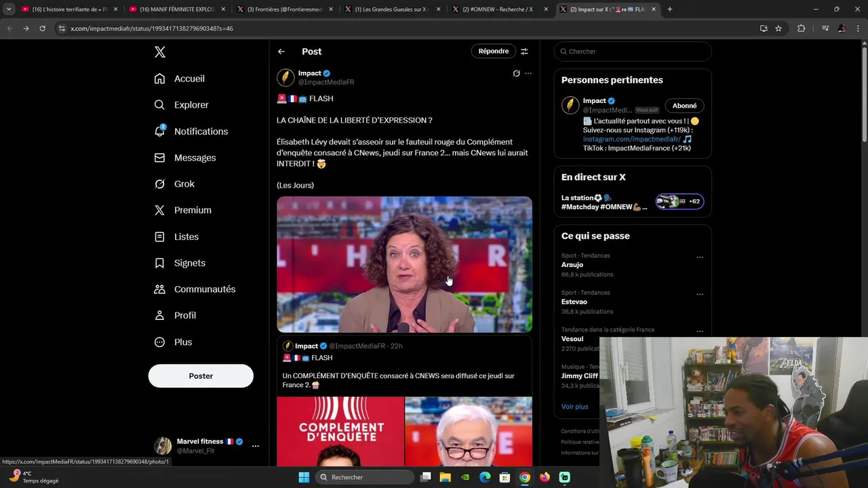Click the weather widget on taskbar
The height and width of the screenshot is (488, 868).
point(34,477)
